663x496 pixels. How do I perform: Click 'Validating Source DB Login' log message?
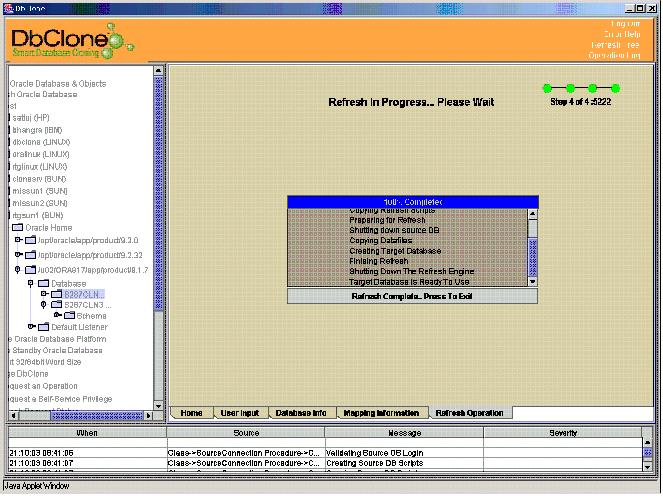375,453
